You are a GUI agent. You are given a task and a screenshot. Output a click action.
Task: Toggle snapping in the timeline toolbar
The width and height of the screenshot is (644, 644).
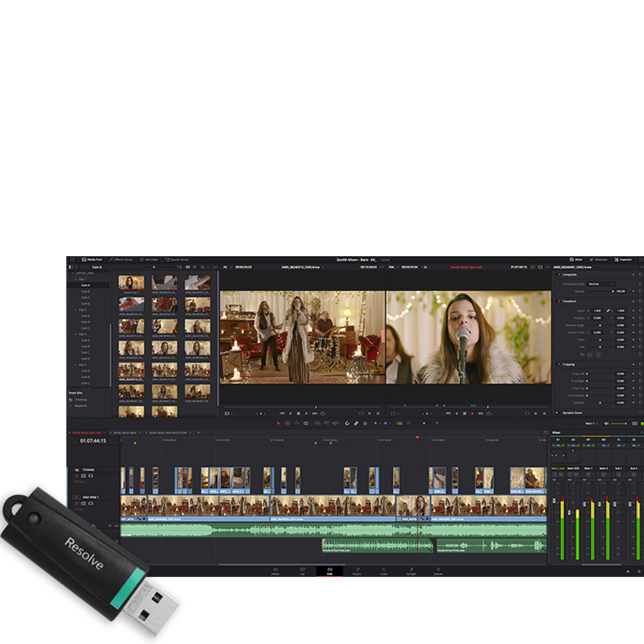coord(348,423)
